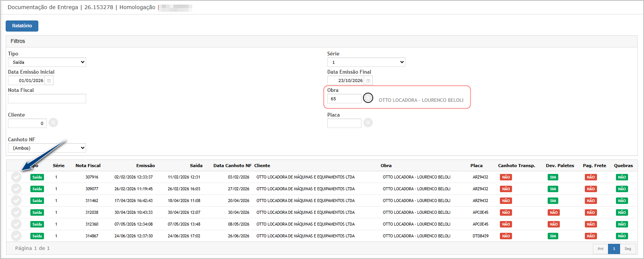The height and width of the screenshot is (259, 644).
Task: Click the Nota Fiscal column header
Action: click(x=88, y=166)
